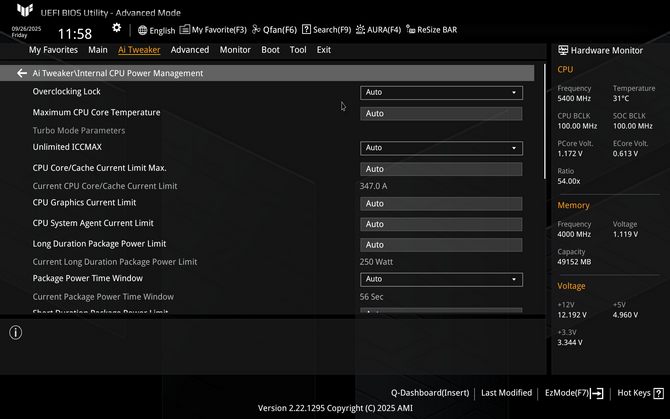670x419 pixels.
Task: Open the English language globe icon
Action: pyautogui.click(x=143, y=30)
